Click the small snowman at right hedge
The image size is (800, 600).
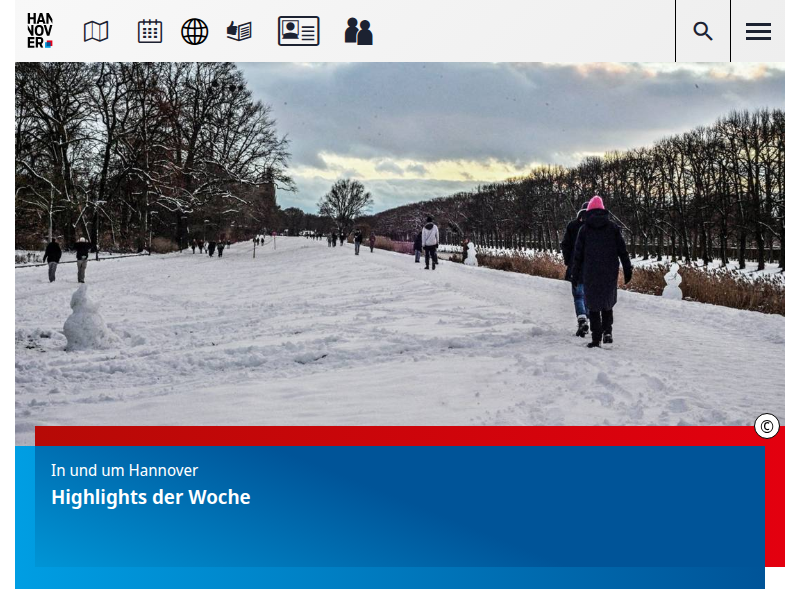point(673,282)
